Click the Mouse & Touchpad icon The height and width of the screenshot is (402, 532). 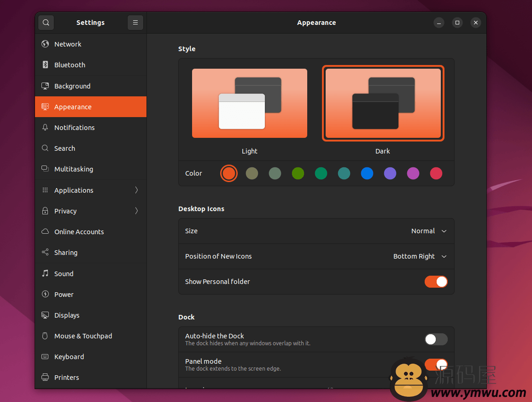(x=45, y=336)
